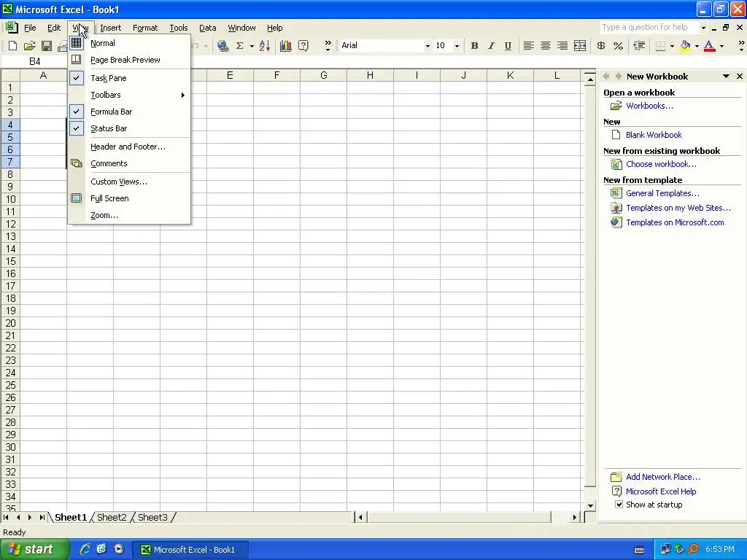Open the New Workbook task pane dropdown
This screenshot has height=560, width=747.
(726, 76)
